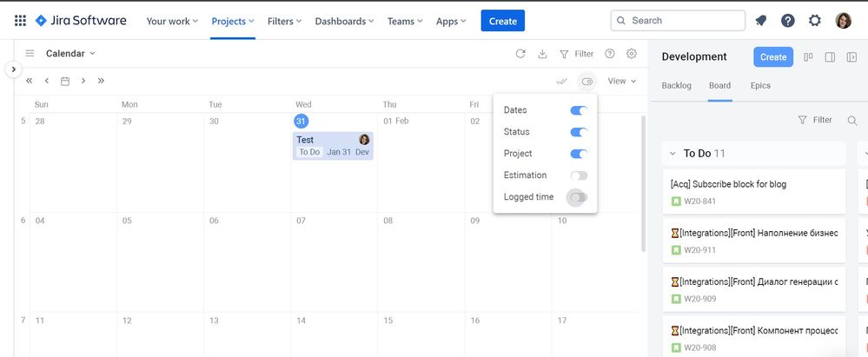Turn off the Project toggle
The height and width of the screenshot is (357, 868).
[579, 154]
